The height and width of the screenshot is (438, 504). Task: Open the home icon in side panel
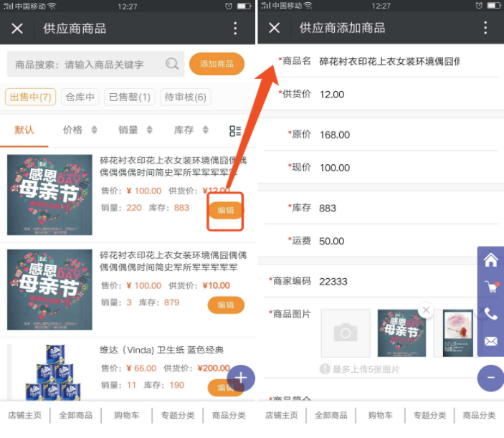(490, 260)
